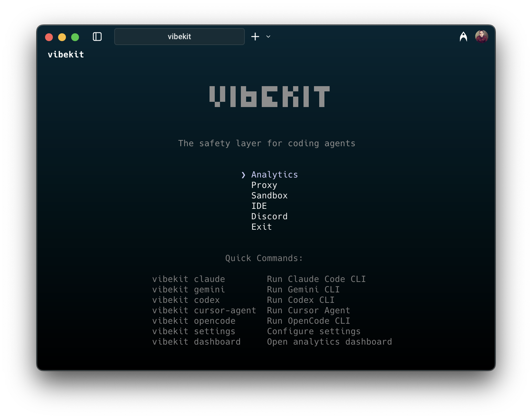Pick the IDE option in the menu

point(259,206)
